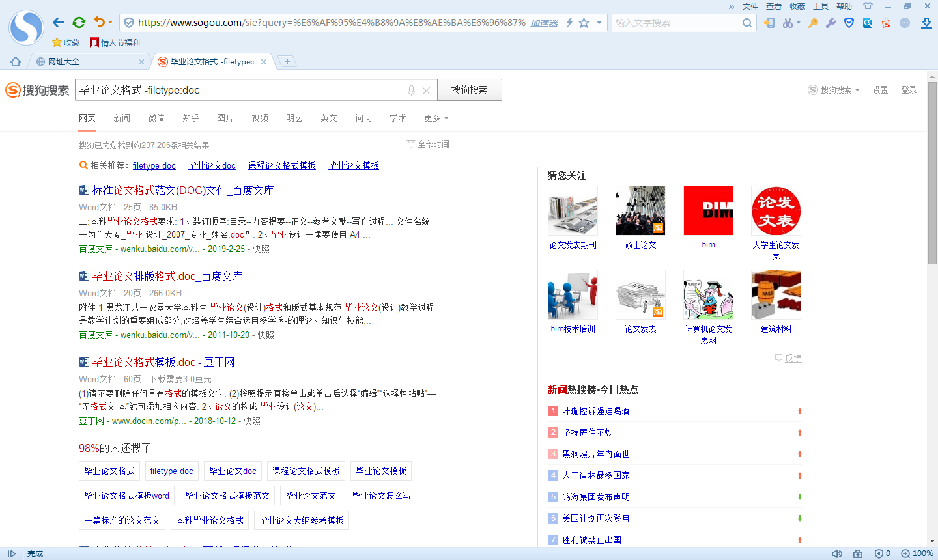Open the 帮助 menu
Screen dimensions: 938x560
844,7
